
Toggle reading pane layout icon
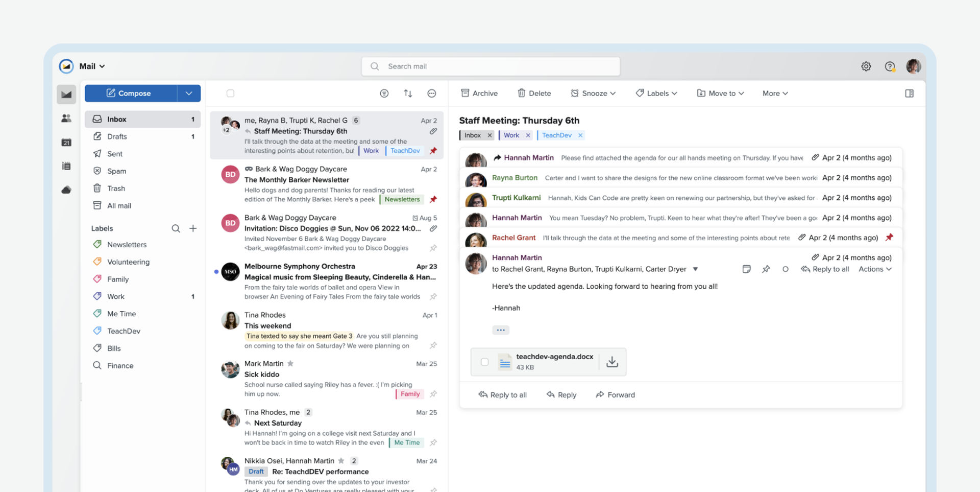pyautogui.click(x=909, y=93)
